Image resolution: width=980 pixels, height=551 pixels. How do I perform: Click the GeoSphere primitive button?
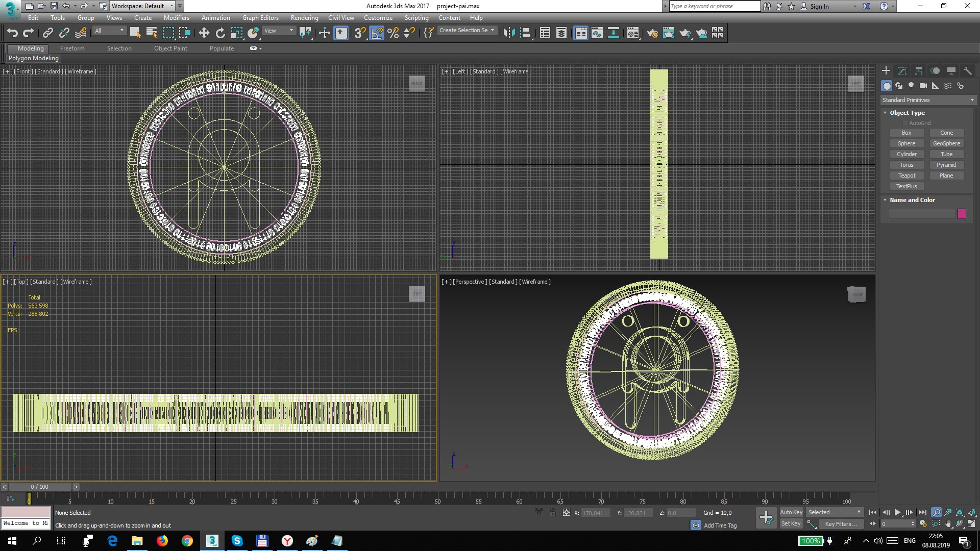click(946, 143)
